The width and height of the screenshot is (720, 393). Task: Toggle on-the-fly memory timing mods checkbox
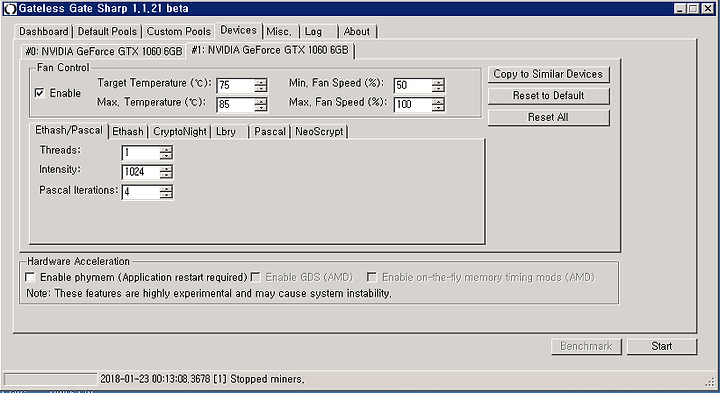point(372,277)
